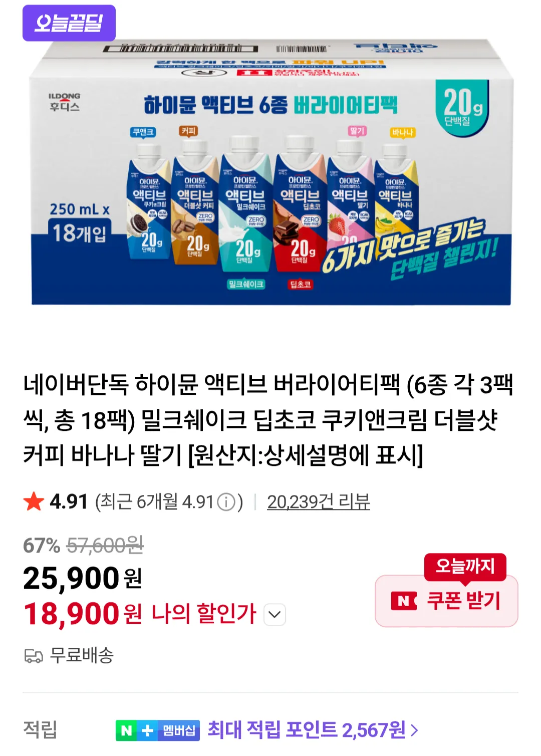Image resolution: width=541 pixels, height=756 pixels.
Task: Tap the 오늘까지 red tag
Action: coord(465,566)
